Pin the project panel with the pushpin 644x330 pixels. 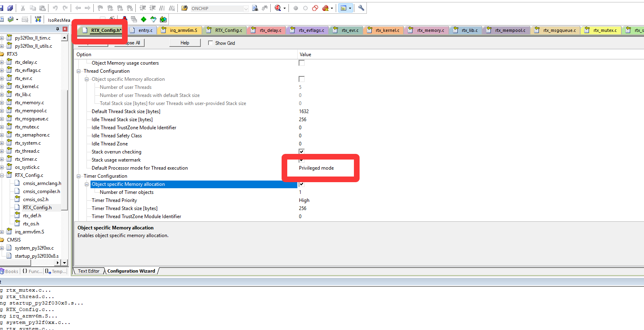[57, 29]
